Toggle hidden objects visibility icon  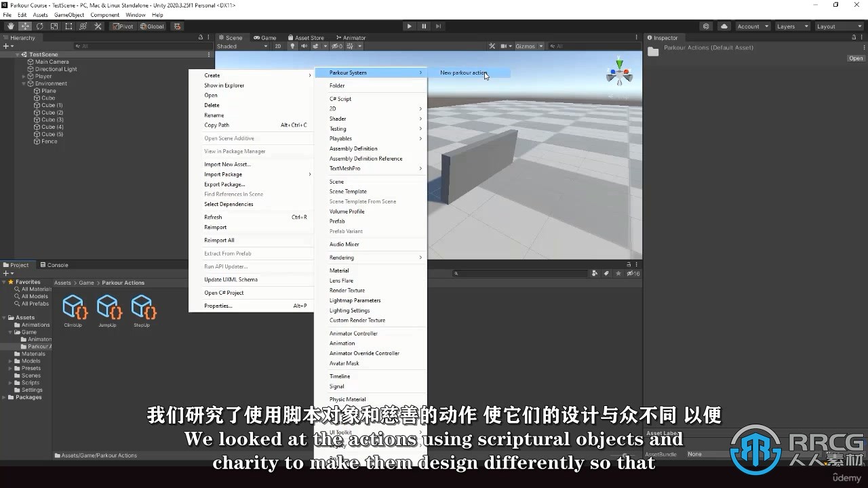337,46
